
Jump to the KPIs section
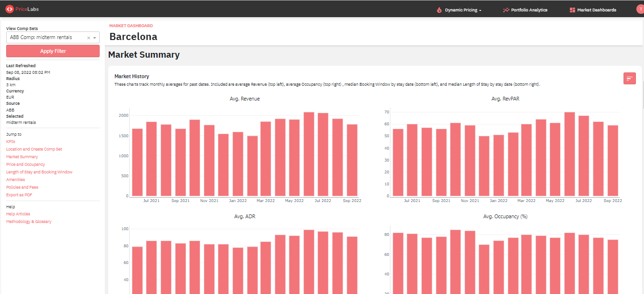coord(10,142)
